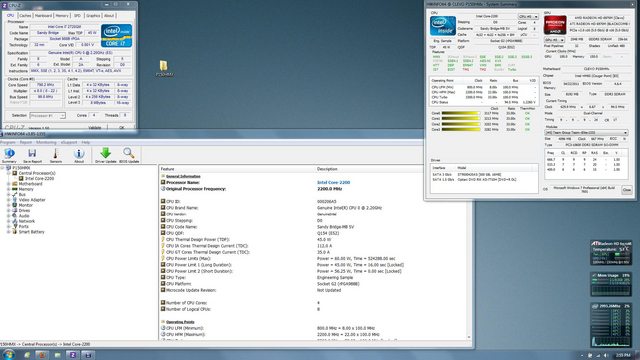This screenshot has height=360, width=640.
Task: Select the desktop folder icon
Action: [x=164, y=69]
